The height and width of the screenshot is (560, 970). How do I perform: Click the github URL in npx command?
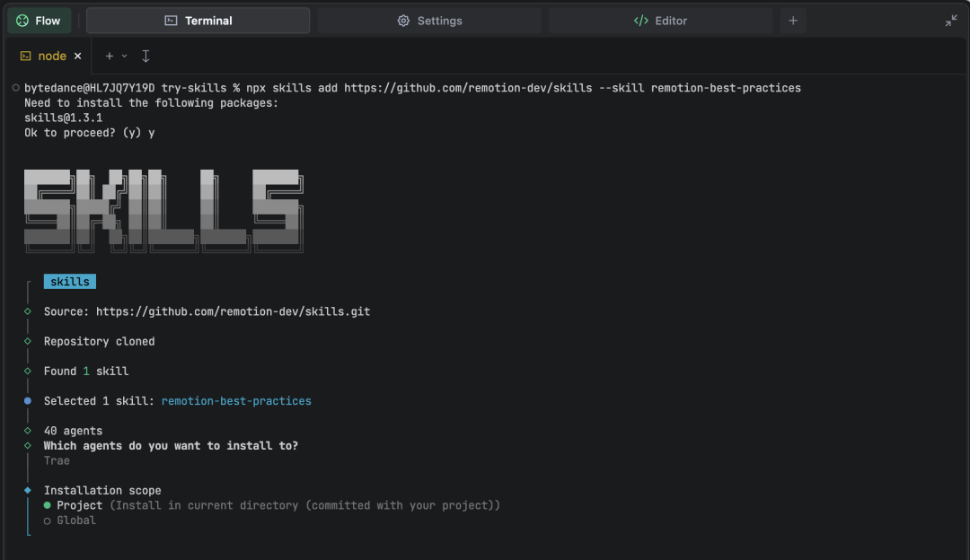(468, 88)
